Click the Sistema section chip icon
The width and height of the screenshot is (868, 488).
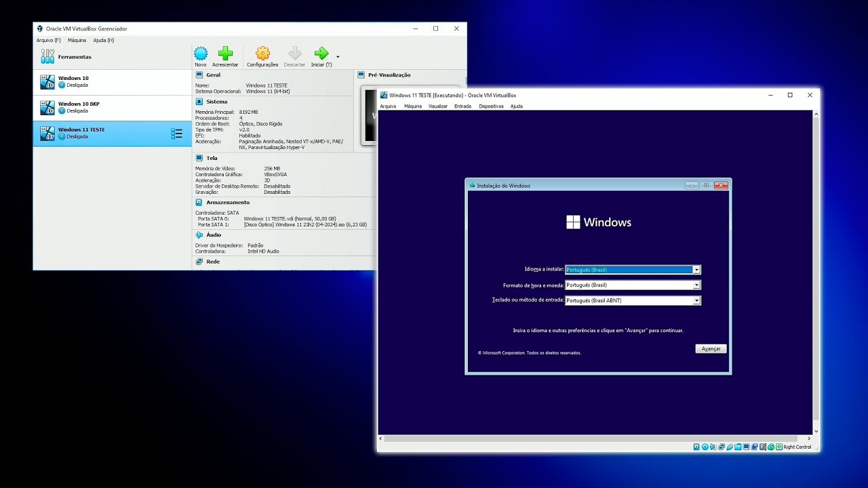(x=199, y=102)
